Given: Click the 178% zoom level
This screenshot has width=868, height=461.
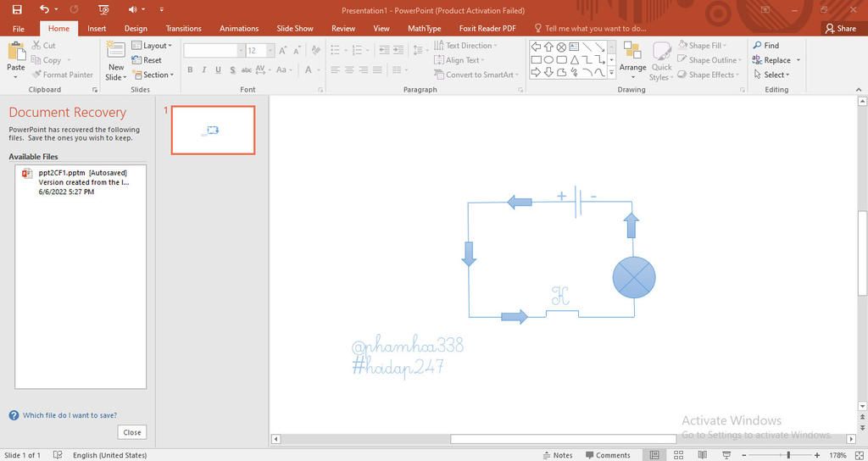Looking at the screenshot, I should pos(837,455).
